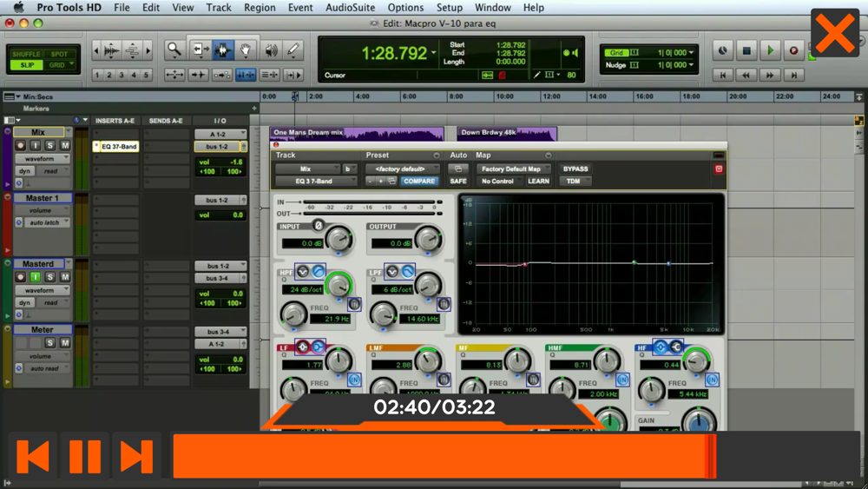Skip to previous video with orange button
Viewport: 868px width, 489px height.
click(33, 456)
